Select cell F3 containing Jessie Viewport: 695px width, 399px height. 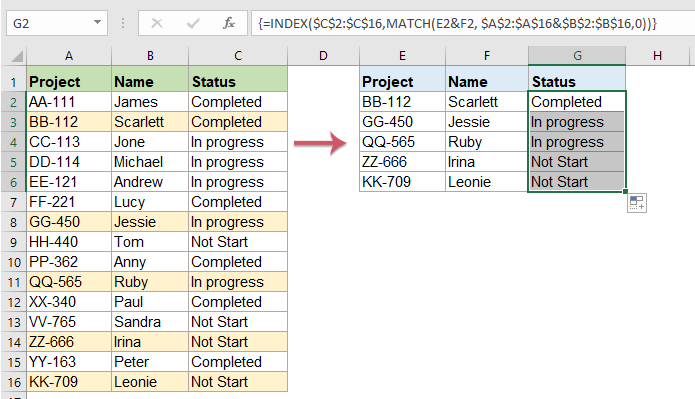pos(487,122)
